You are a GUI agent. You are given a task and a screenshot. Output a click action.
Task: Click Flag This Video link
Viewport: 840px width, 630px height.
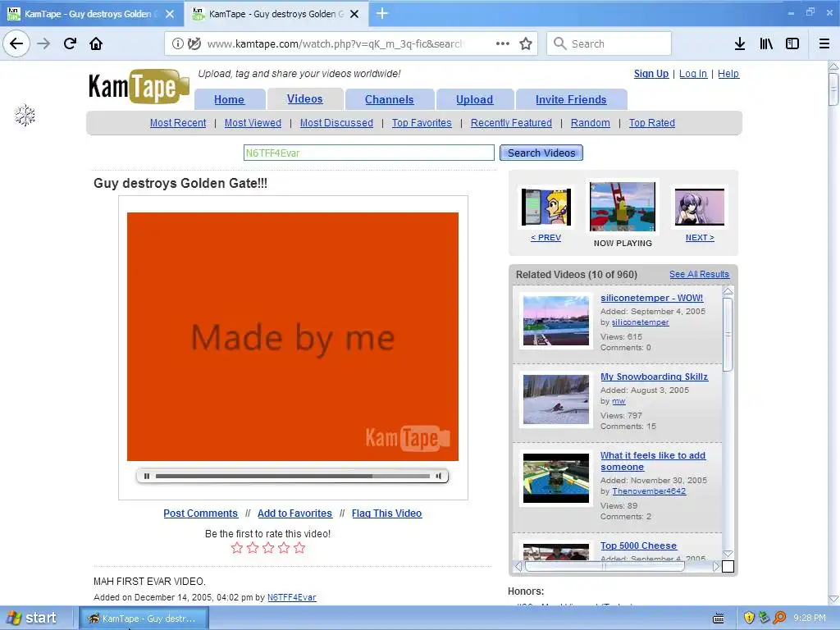tap(387, 514)
